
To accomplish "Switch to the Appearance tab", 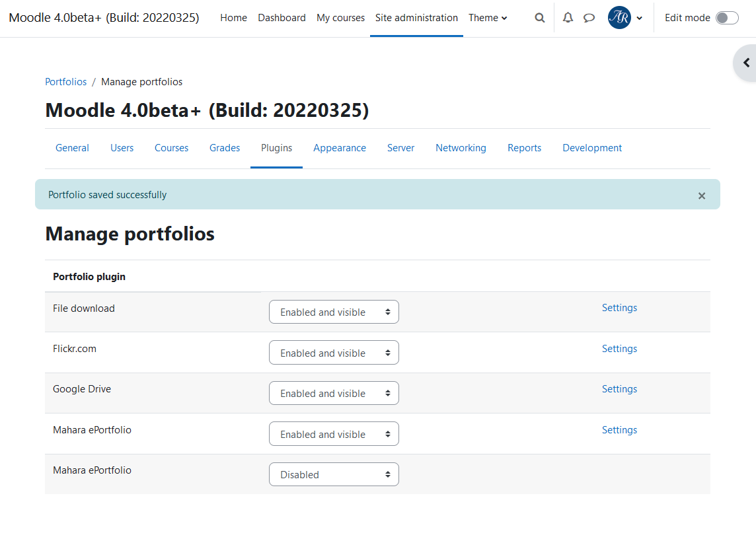I will pos(340,148).
